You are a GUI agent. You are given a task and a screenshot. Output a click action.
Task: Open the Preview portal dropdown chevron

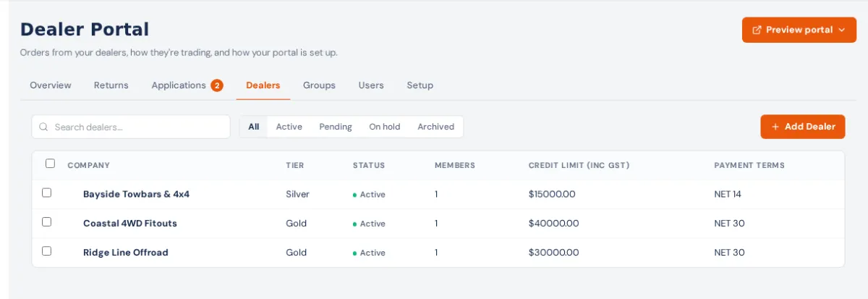point(841,30)
